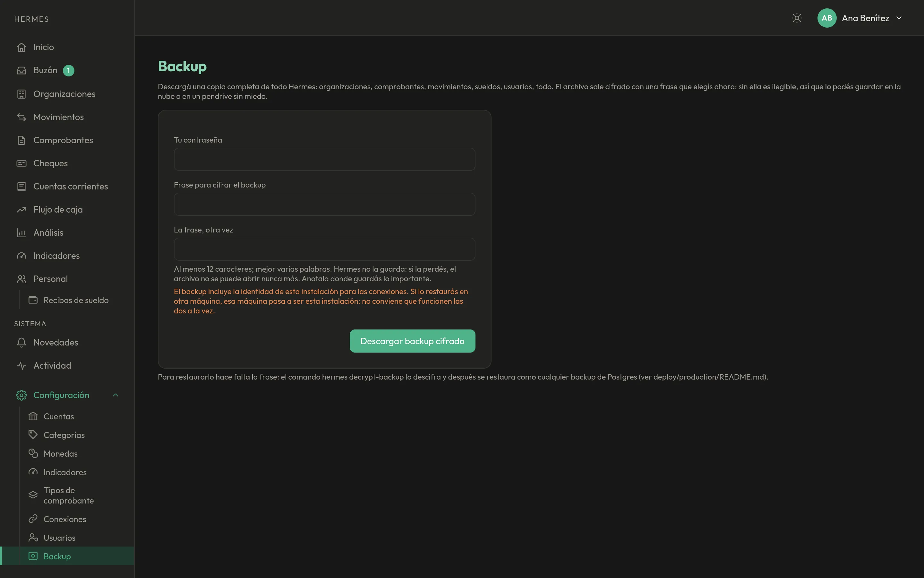The height and width of the screenshot is (578, 924).
Task: Click the Buzón unread badge 1
Action: pyautogui.click(x=68, y=71)
